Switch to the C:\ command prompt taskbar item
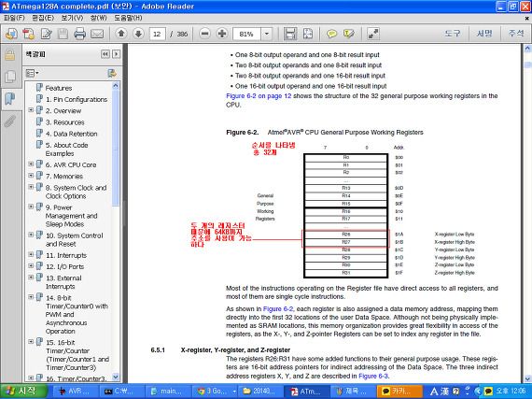This screenshot has height=399, width=532. [121, 392]
